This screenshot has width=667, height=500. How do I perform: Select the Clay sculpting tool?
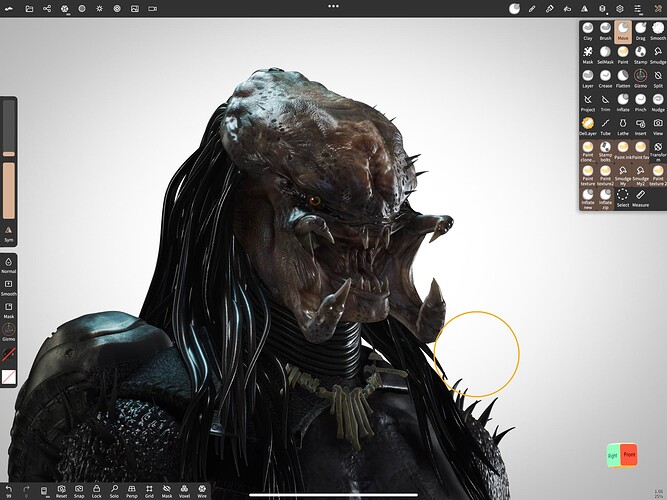click(x=587, y=31)
